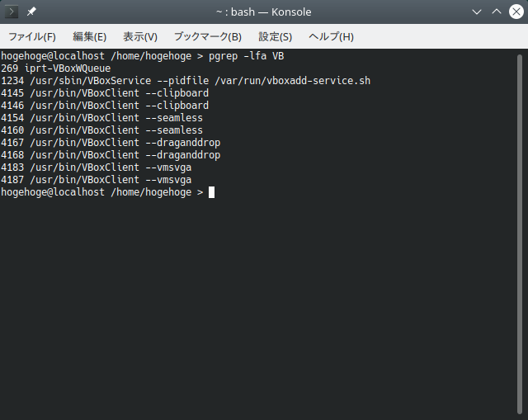Minimize the Konsole window with the down chevron

point(477,12)
